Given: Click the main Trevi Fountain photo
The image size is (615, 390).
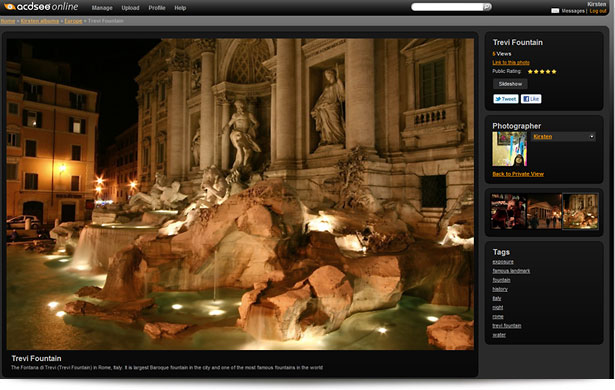Looking at the screenshot, I should (240, 194).
